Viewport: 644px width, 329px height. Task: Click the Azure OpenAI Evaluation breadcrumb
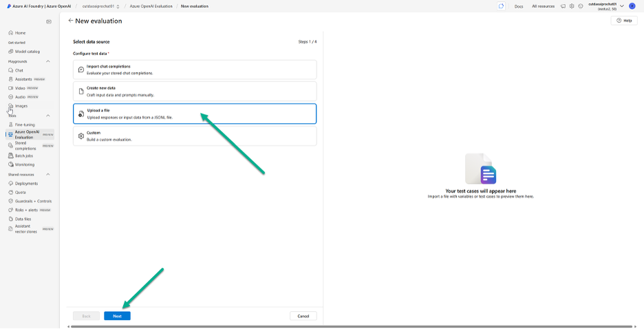[x=151, y=6]
